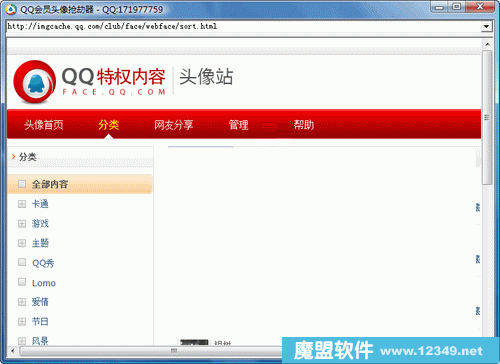Open the 头像首页 navigation tab
This screenshot has width=500, height=364.
coord(44,125)
